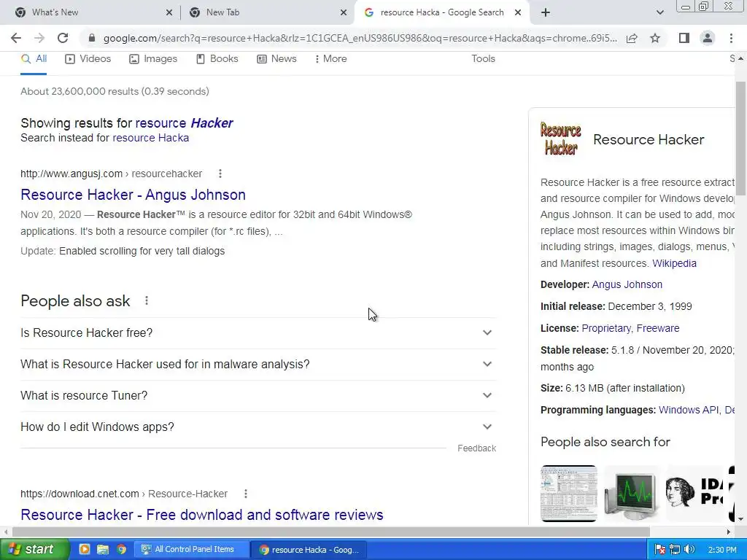747x560 pixels.
Task: Switch to Videos search results
Action: [88, 59]
